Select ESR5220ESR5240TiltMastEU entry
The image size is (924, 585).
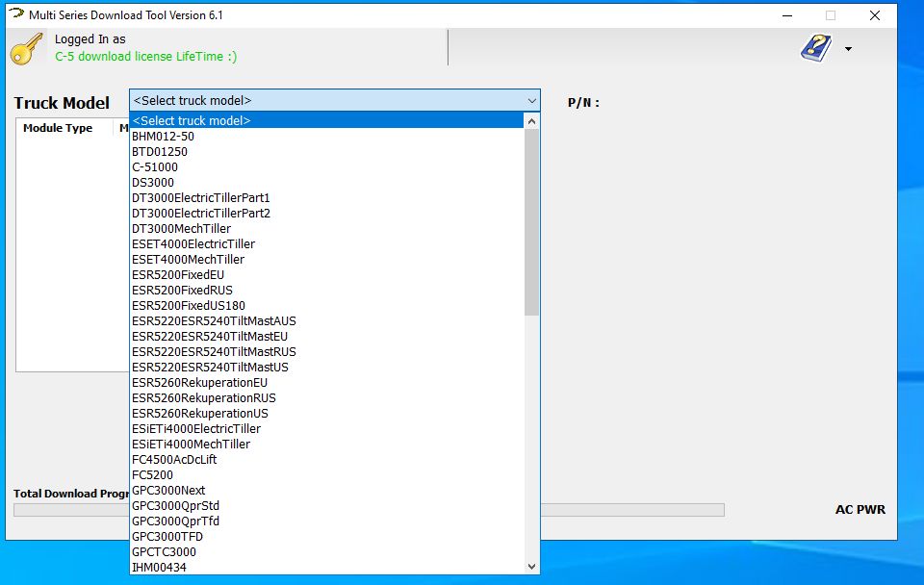click(326, 337)
